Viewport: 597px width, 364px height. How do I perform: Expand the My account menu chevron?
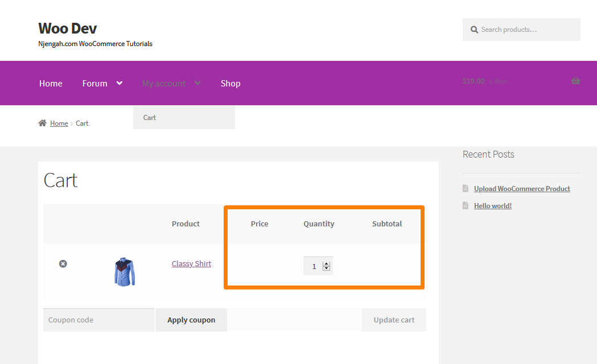tap(197, 83)
